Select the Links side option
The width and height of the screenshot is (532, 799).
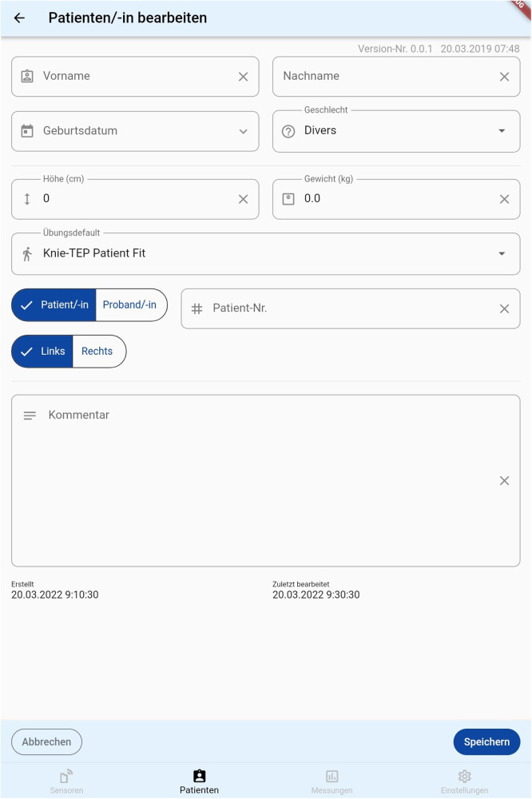42,351
